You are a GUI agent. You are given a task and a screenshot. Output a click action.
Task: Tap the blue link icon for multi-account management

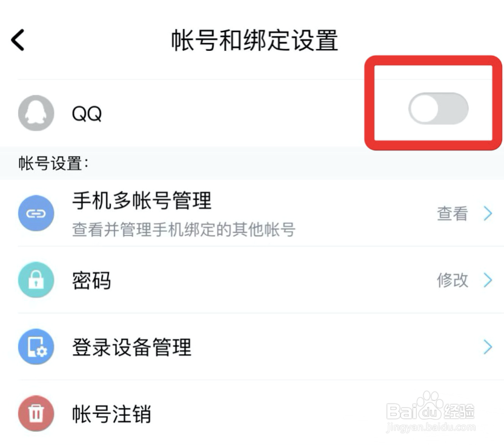[36, 213]
